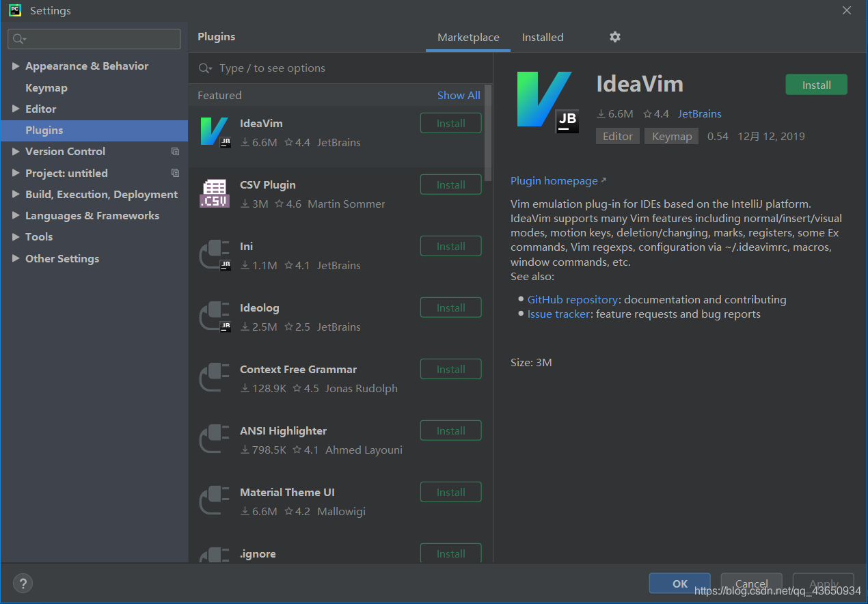Viewport: 868px width, 604px height.
Task: Focus the plugin search field
Action: pos(340,68)
